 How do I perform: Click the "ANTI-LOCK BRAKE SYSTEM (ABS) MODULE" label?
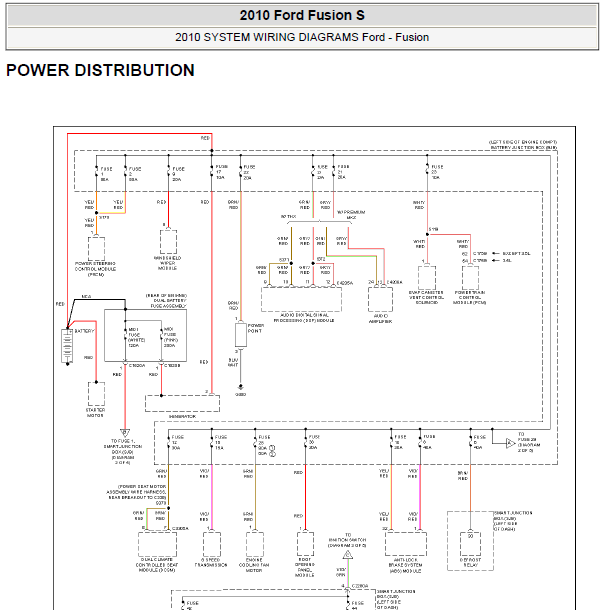click(405, 565)
